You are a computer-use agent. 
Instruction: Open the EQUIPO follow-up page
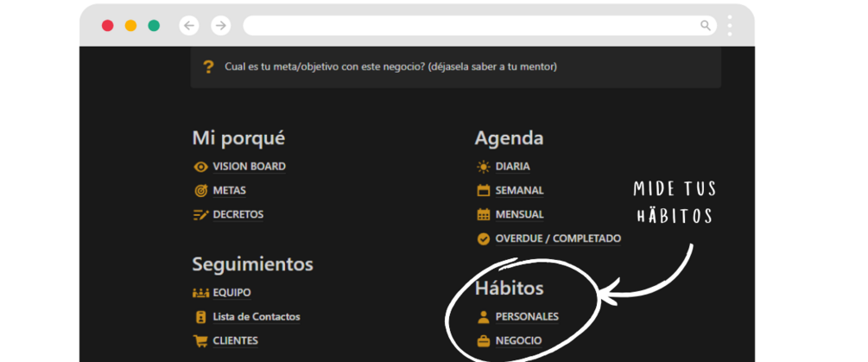232,293
